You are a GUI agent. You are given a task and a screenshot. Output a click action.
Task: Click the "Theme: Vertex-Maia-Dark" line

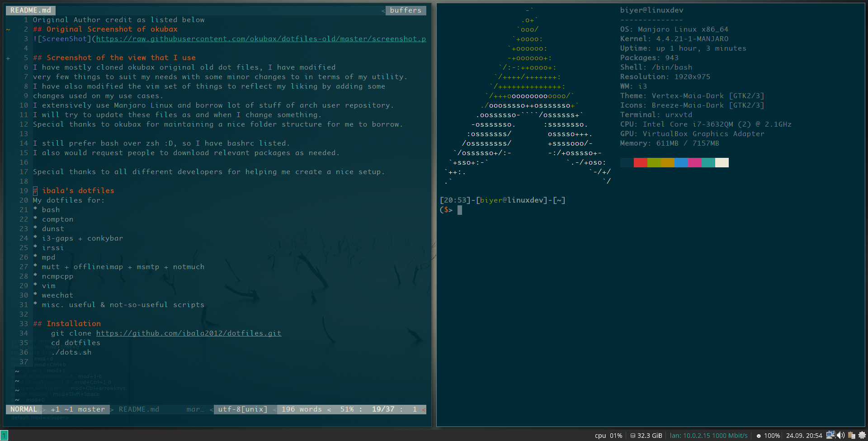[x=692, y=96]
